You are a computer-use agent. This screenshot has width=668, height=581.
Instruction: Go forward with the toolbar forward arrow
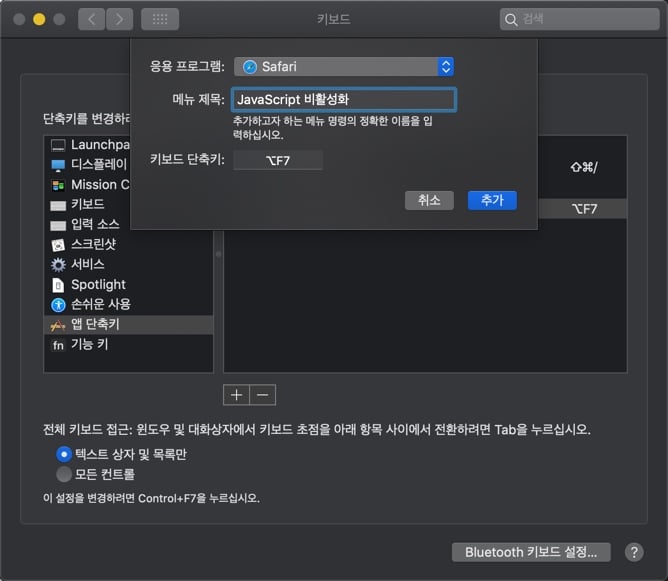tap(119, 19)
